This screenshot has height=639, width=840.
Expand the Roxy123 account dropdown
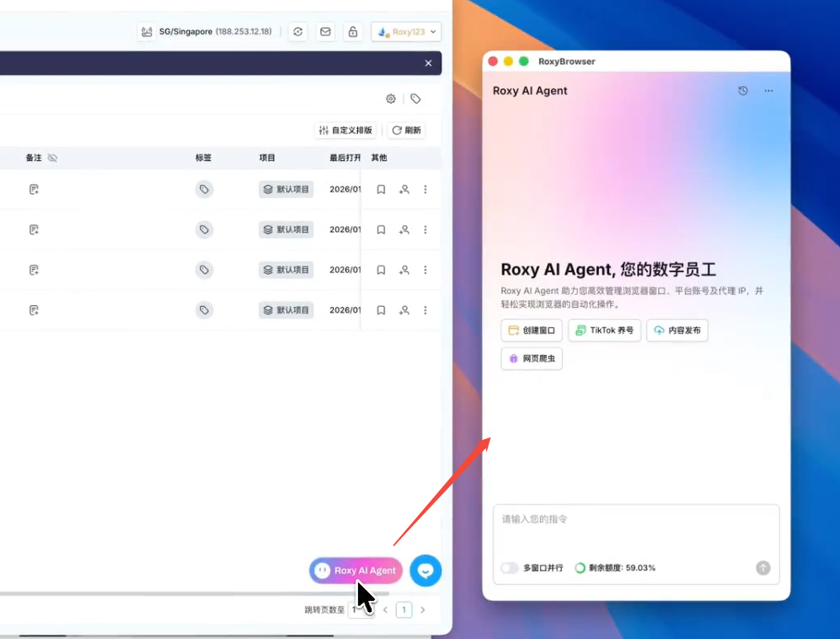[406, 32]
